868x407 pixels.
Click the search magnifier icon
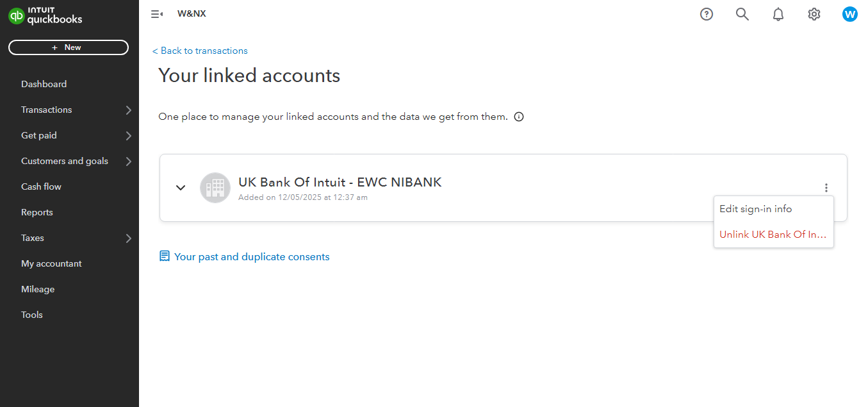point(742,14)
